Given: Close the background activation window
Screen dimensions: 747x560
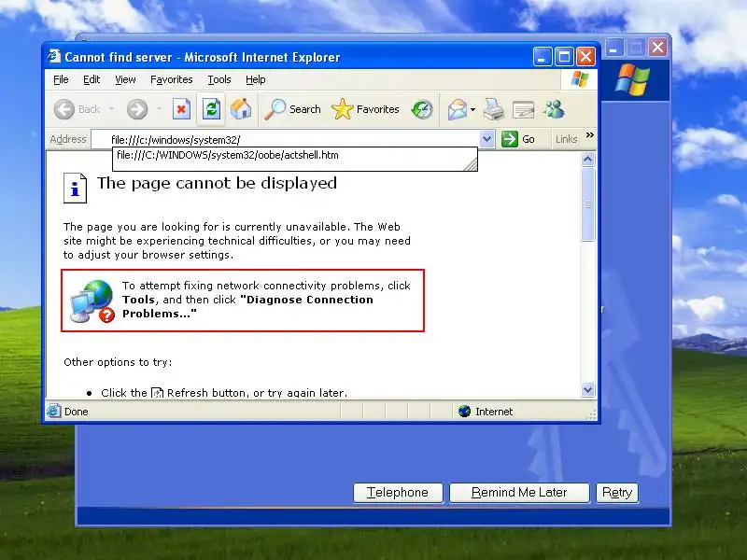Looking at the screenshot, I should click(657, 48).
